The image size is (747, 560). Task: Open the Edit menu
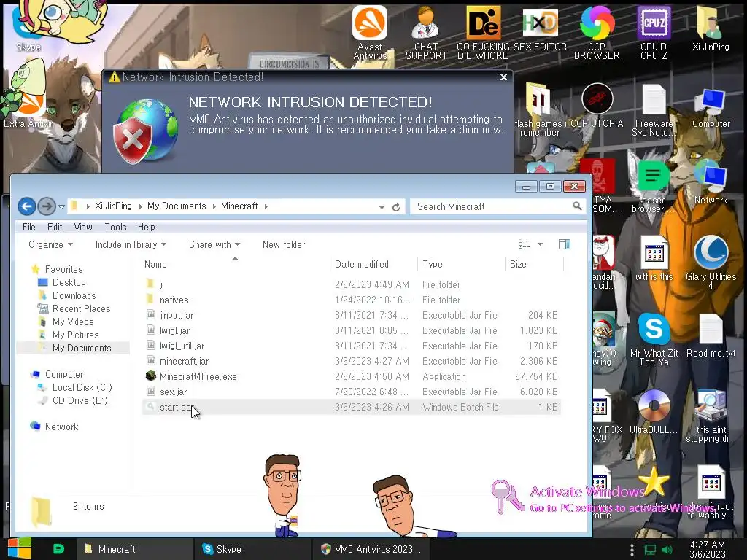55,227
